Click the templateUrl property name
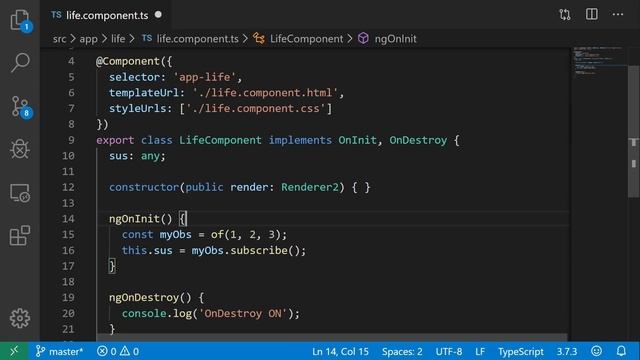Viewport: 640px width, 360px height. pyautogui.click(x=144, y=93)
